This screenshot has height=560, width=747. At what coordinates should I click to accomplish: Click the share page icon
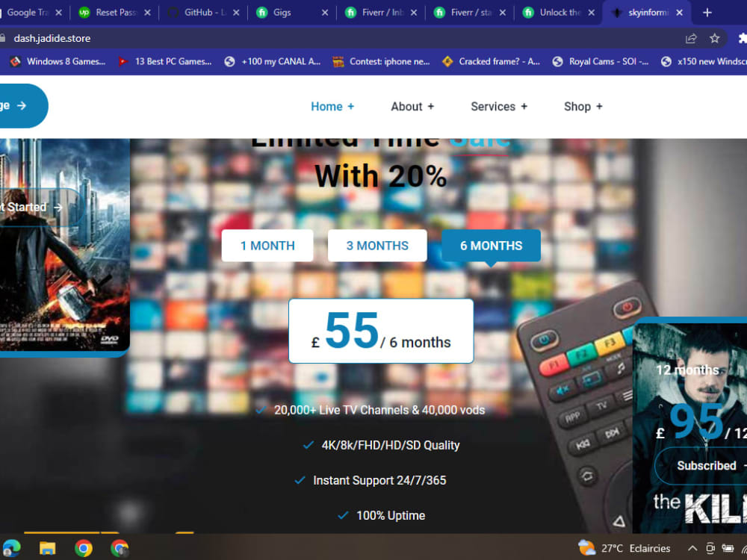691,39
